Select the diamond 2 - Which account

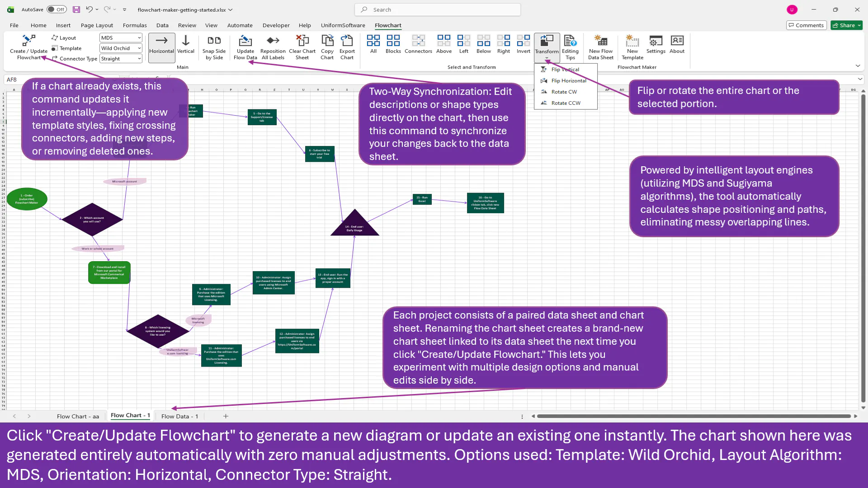coord(92,220)
